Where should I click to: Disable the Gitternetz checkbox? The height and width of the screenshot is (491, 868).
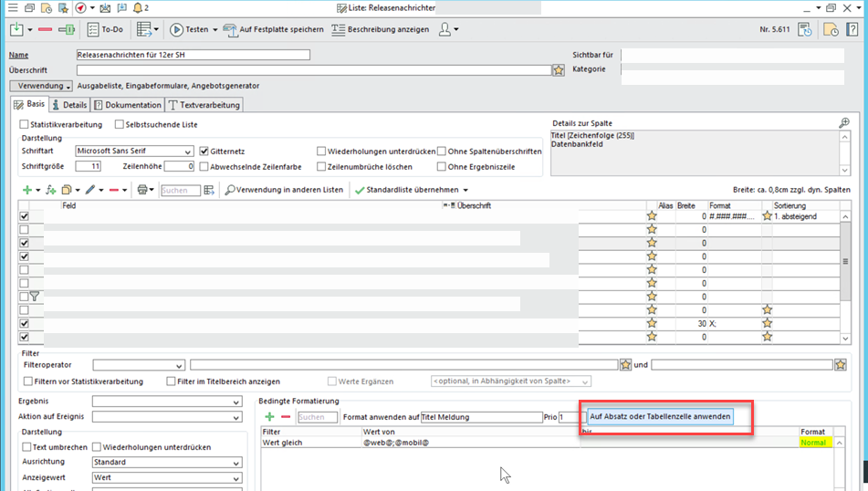click(x=204, y=151)
